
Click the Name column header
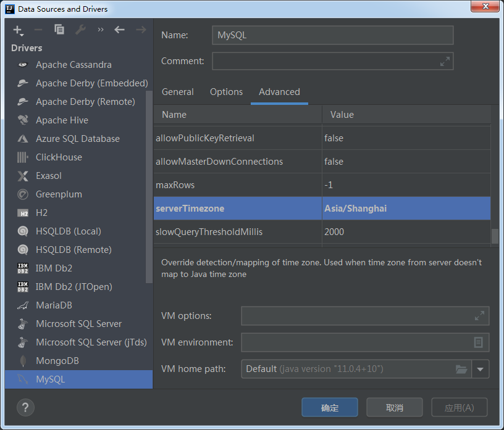click(x=238, y=115)
